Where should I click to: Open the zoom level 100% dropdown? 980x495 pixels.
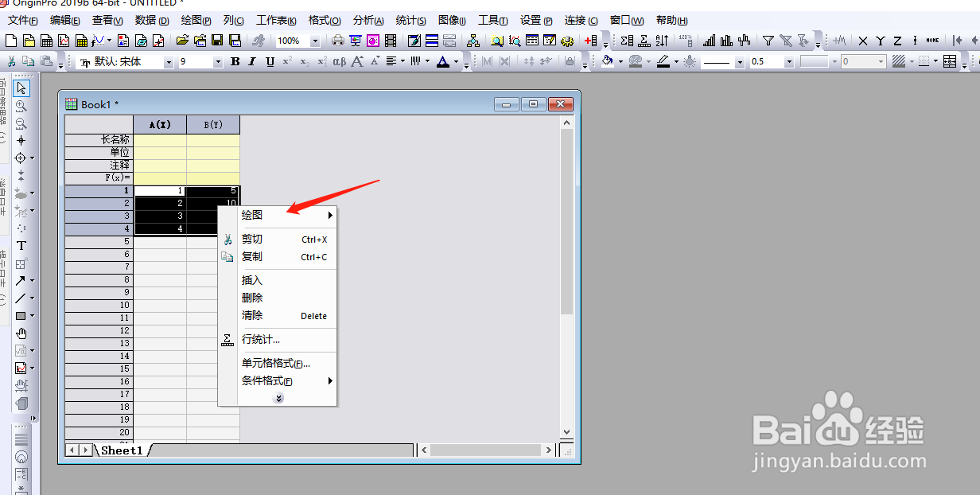click(316, 41)
